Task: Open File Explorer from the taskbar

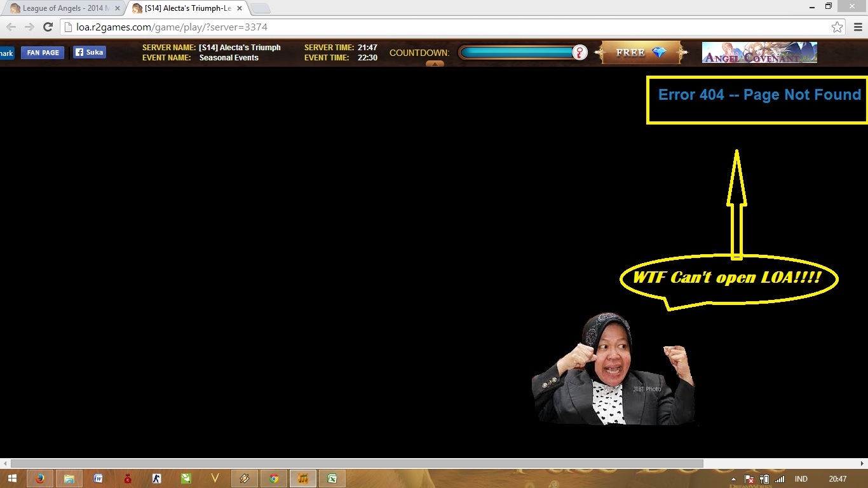Action: [x=69, y=478]
